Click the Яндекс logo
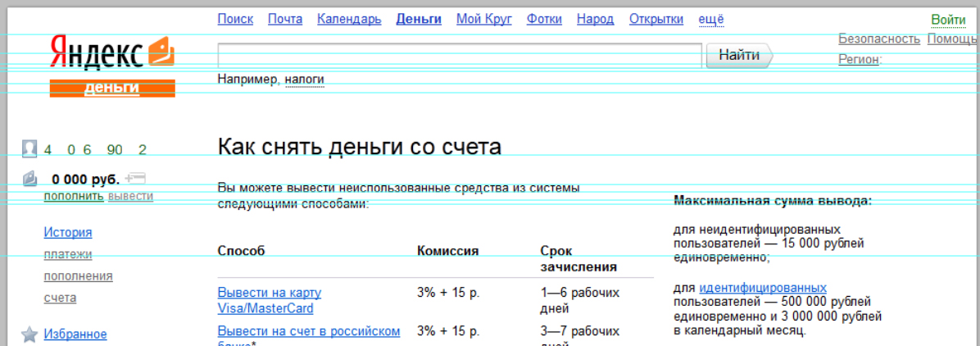 click(x=97, y=52)
